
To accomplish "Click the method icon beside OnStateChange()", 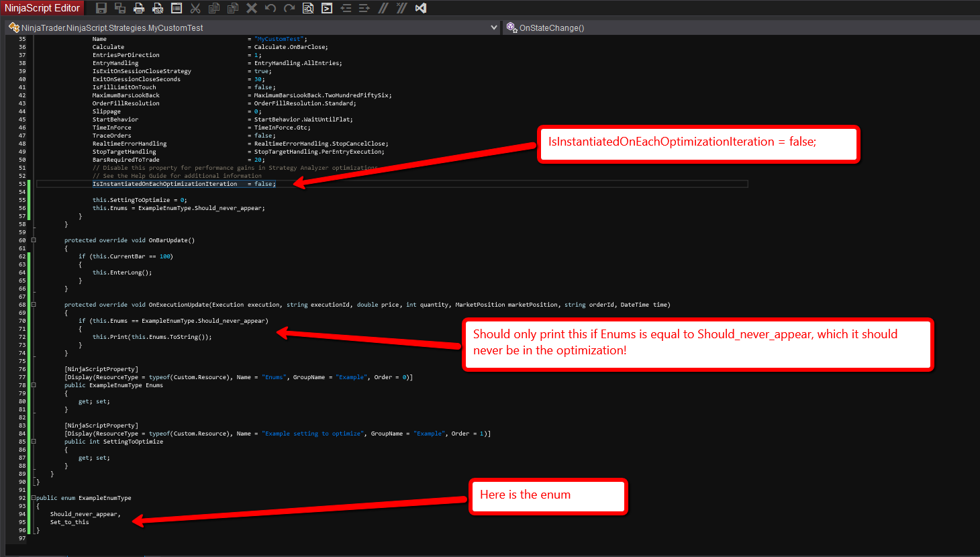I will point(511,28).
